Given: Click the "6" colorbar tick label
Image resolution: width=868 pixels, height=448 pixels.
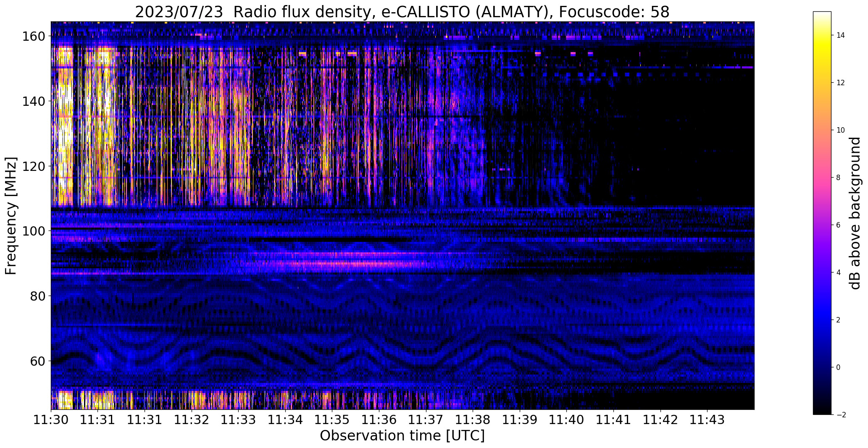Looking at the screenshot, I should tap(838, 225).
